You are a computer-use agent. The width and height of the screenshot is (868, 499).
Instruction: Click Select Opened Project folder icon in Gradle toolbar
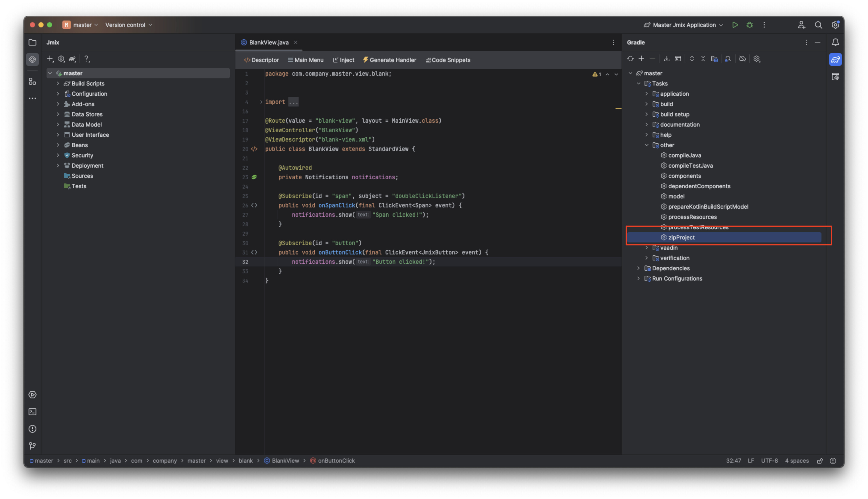pos(714,59)
